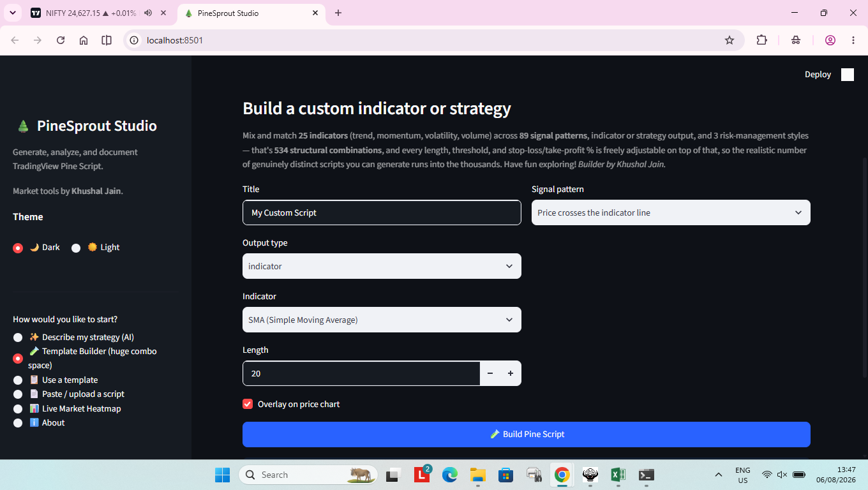Decrease Length with the minus button
Image resolution: width=868 pixels, height=490 pixels.
click(490, 373)
